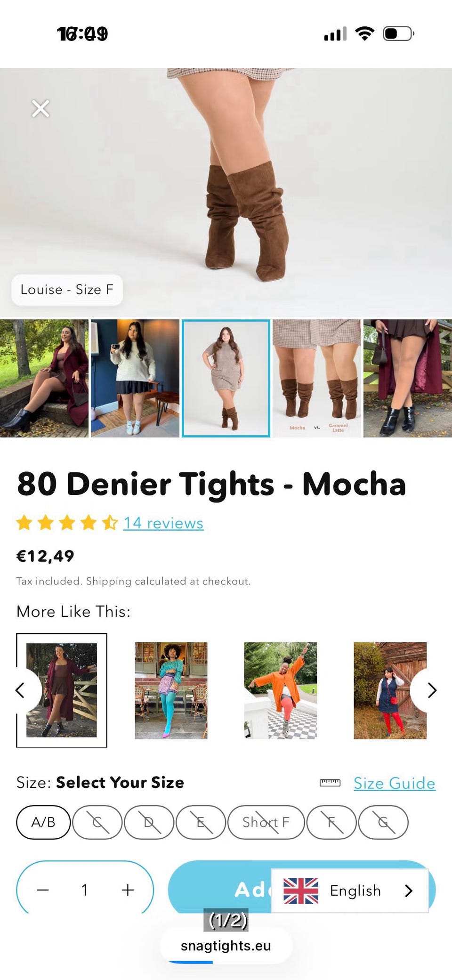Select the Short F size option
452x980 pixels.
266,822
